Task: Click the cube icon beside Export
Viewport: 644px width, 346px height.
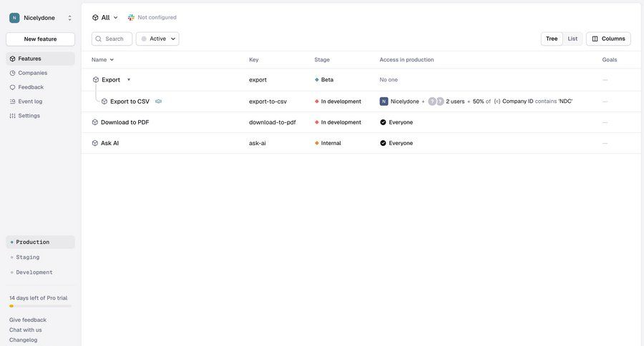Action: point(96,79)
